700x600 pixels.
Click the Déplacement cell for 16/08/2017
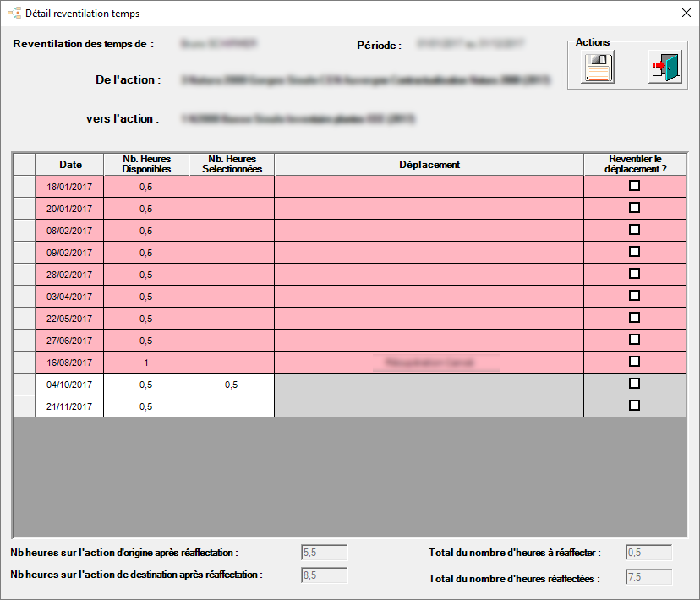click(429, 363)
